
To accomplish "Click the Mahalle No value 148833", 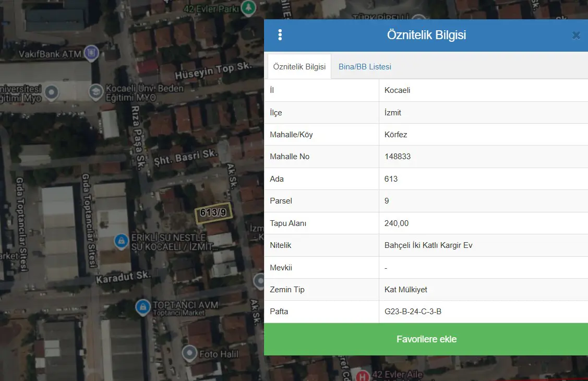I will click(398, 157).
